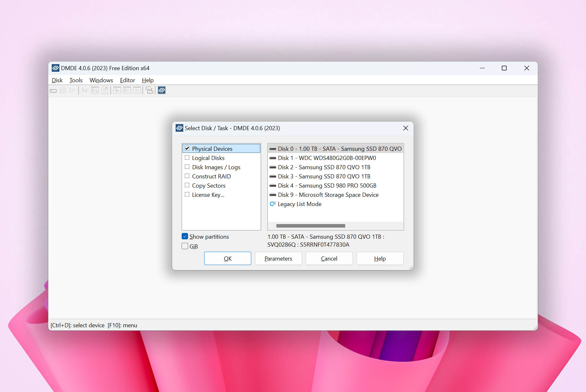This screenshot has height=392, width=586.
Task: Click the two-linked-drives toolbar icon
Action: click(149, 90)
